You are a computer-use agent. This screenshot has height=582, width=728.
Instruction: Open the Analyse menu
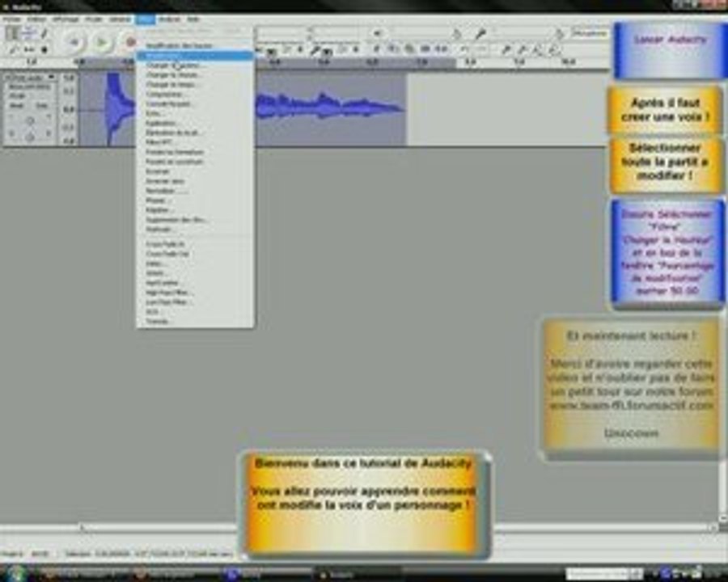[x=169, y=19]
